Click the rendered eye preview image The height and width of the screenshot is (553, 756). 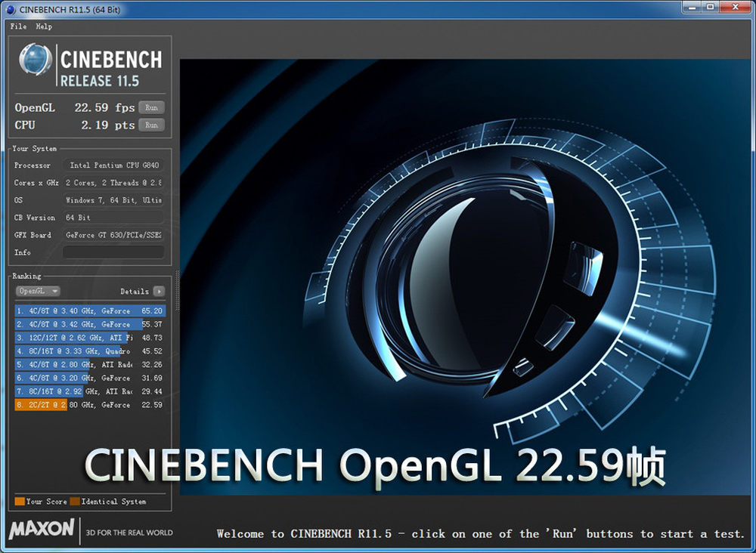[465, 277]
